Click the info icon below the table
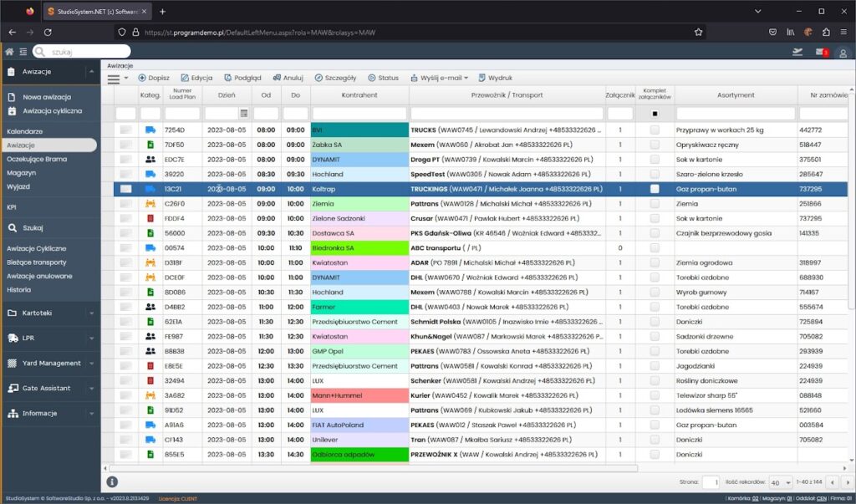The image size is (856, 504). (x=112, y=481)
